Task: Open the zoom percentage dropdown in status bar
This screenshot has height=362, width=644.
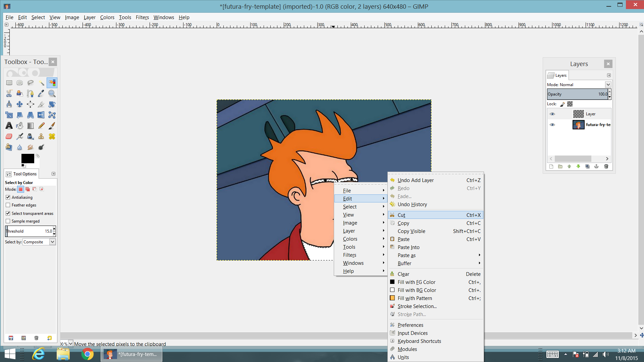Action: [71, 344]
